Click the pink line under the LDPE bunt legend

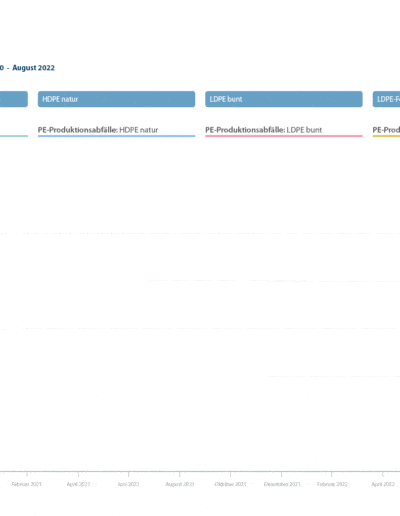tap(284, 136)
